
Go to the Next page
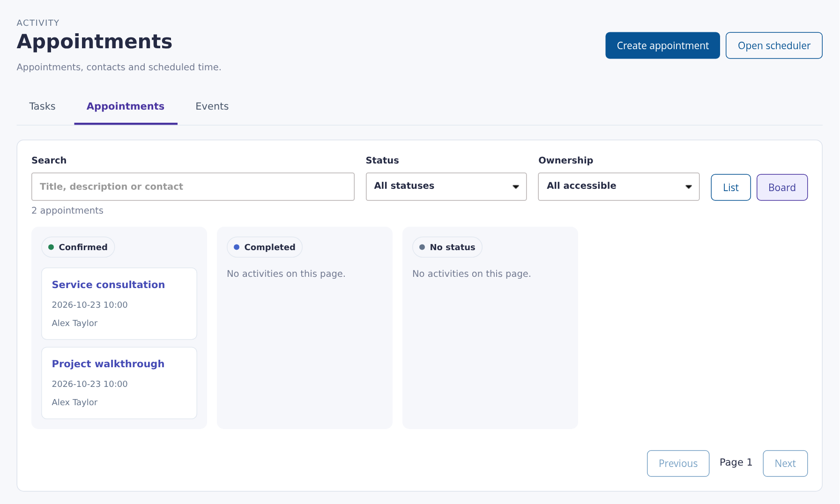point(785,463)
